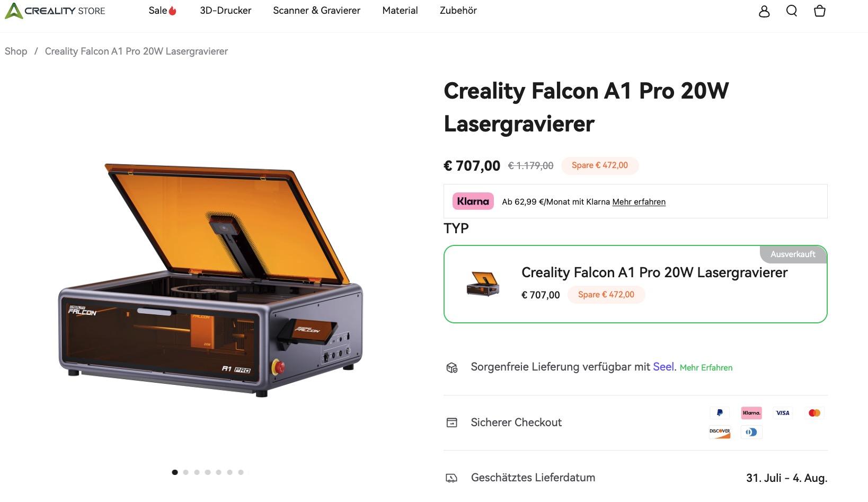Open the shopping cart icon

819,11
